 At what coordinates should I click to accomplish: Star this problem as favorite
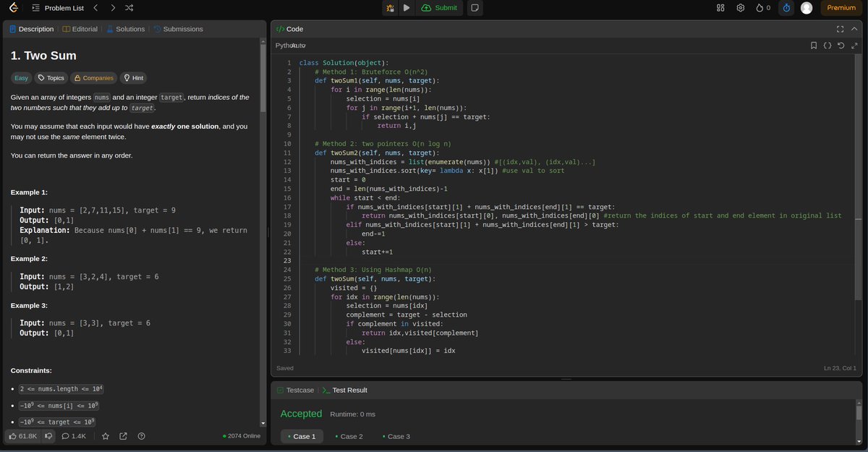(106, 436)
